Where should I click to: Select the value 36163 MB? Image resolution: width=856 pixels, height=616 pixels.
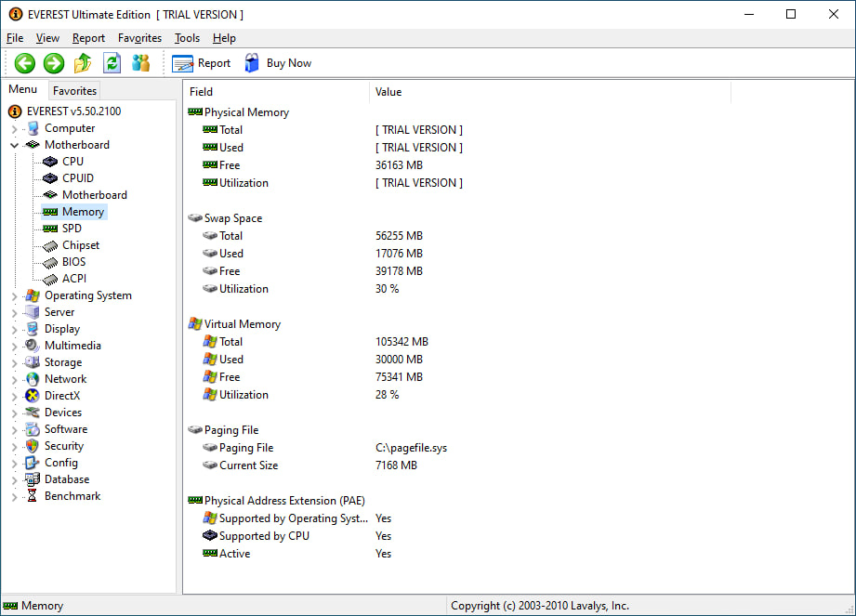coord(399,165)
